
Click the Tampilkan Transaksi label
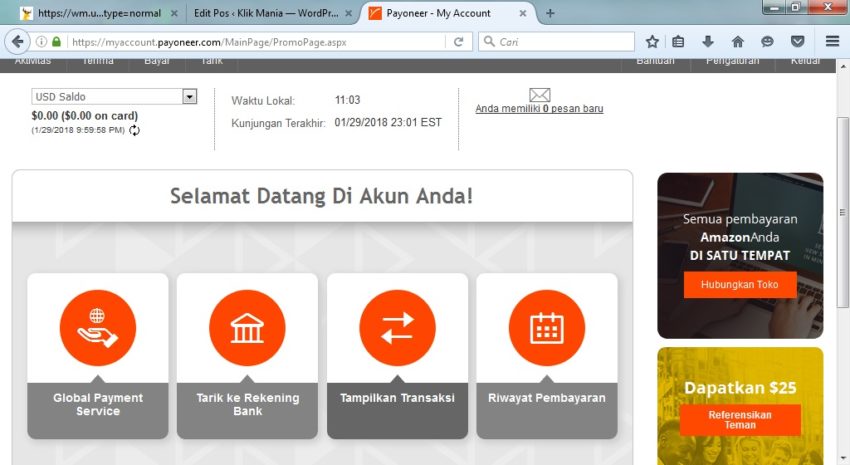397,398
